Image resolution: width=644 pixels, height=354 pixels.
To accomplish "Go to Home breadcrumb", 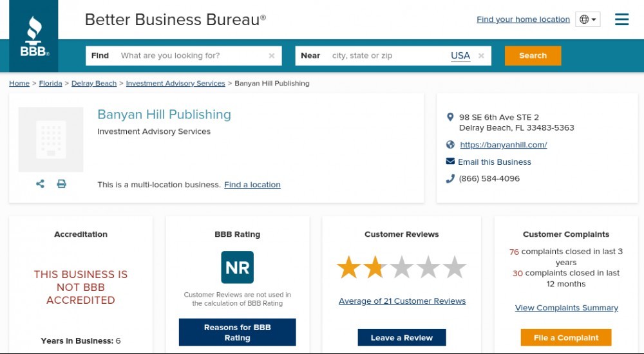I will [x=19, y=84].
